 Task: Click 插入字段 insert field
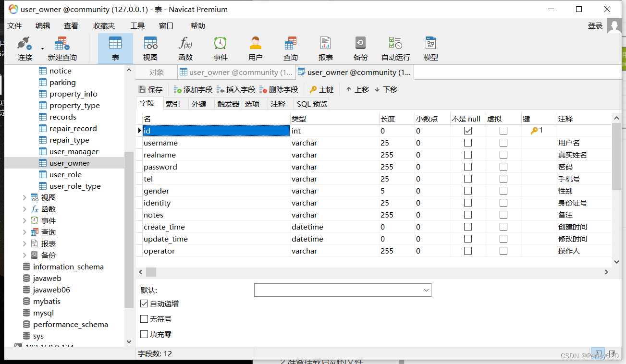[235, 89]
